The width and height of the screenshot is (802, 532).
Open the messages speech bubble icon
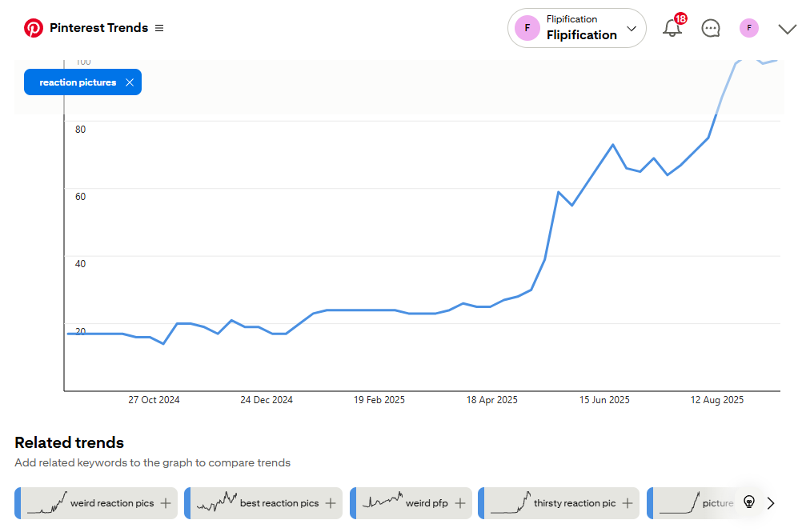[711, 28]
